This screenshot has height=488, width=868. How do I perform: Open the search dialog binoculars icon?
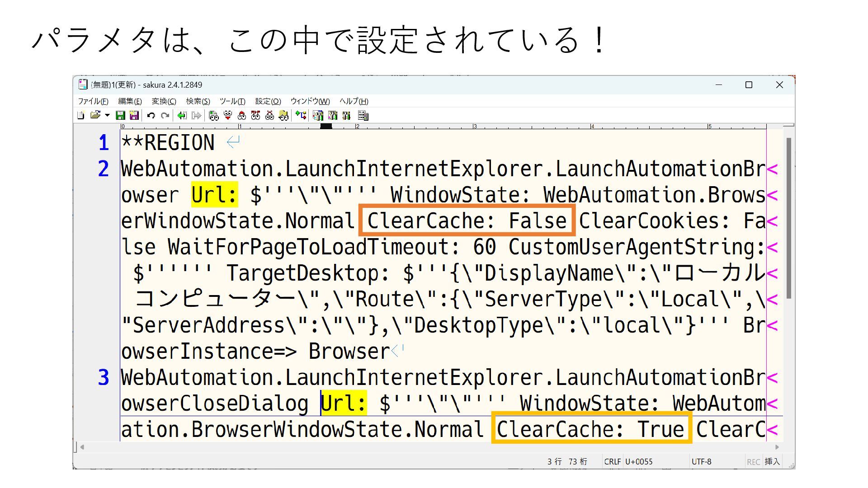pos(214,115)
